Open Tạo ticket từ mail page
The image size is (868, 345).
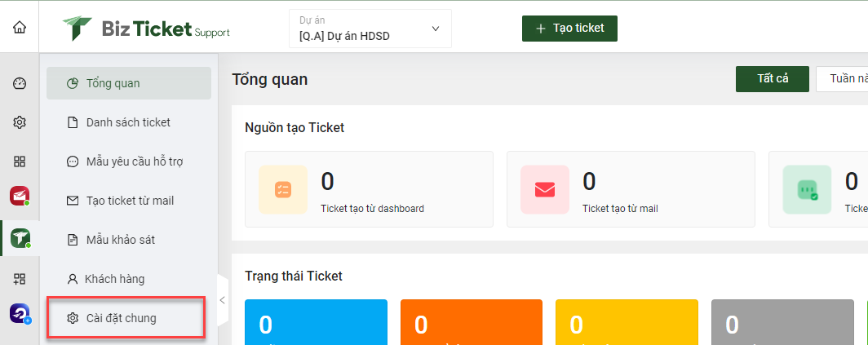coord(129,201)
